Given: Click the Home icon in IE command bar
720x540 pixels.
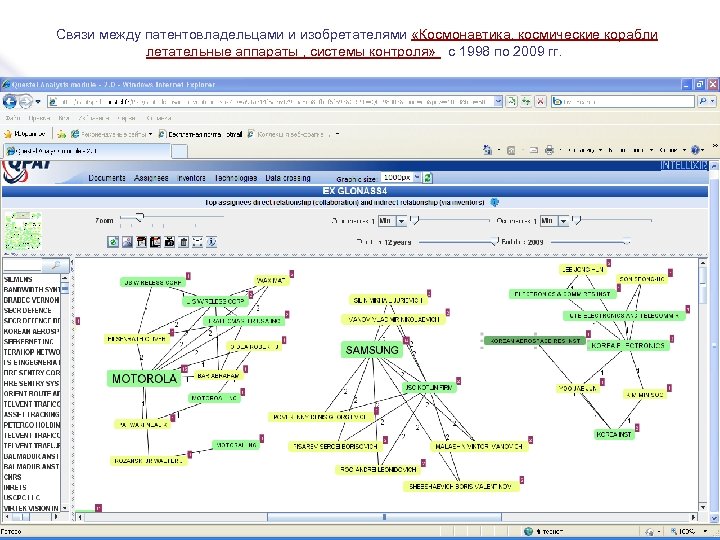Looking at the screenshot, I should tap(487, 150).
